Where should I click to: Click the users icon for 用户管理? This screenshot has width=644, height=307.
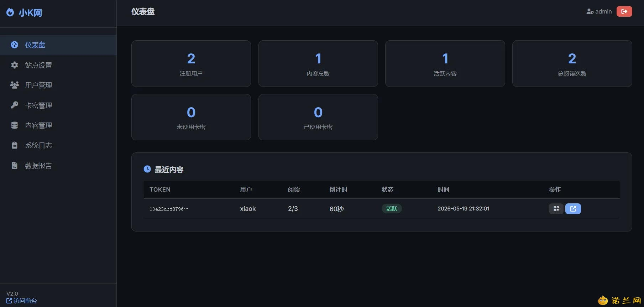pyautogui.click(x=15, y=85)
